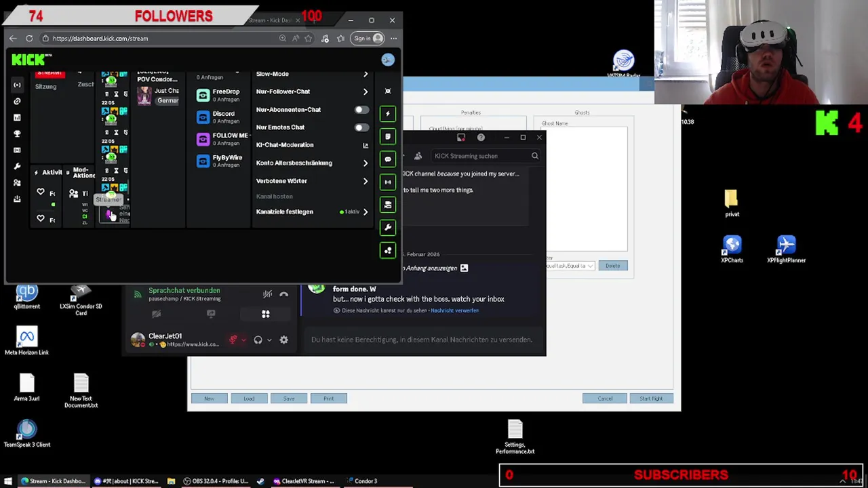868x488 pixels.
Task: Click Print button in Condor window
Action: (329, 399)
